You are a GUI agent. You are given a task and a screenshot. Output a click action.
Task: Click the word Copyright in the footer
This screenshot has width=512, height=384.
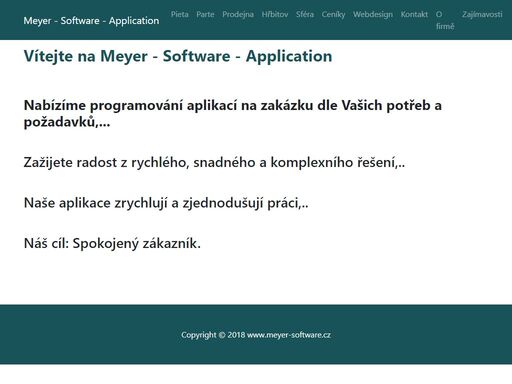point(199,335)
